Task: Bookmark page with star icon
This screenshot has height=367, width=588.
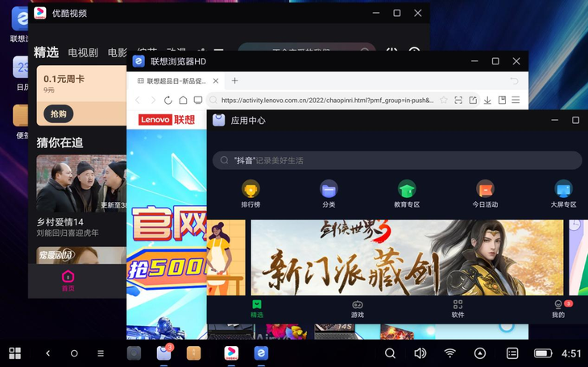Action: coord(443,101)
